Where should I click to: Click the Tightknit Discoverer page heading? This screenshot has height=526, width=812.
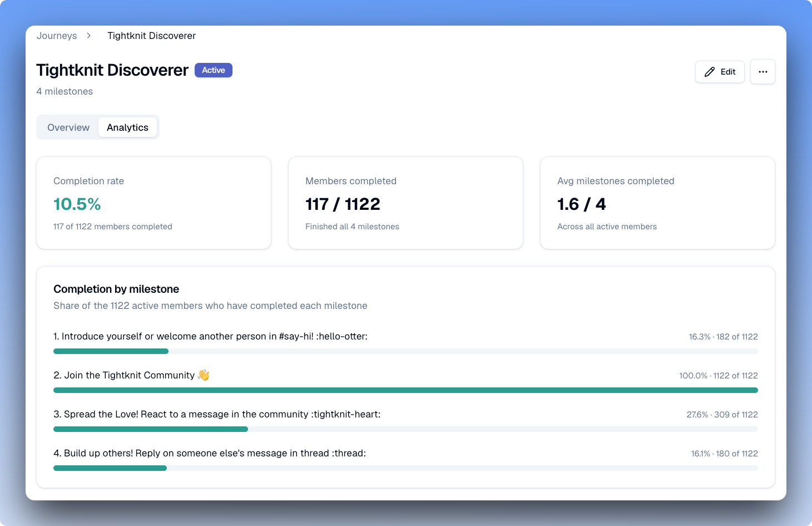coord(112,70)
